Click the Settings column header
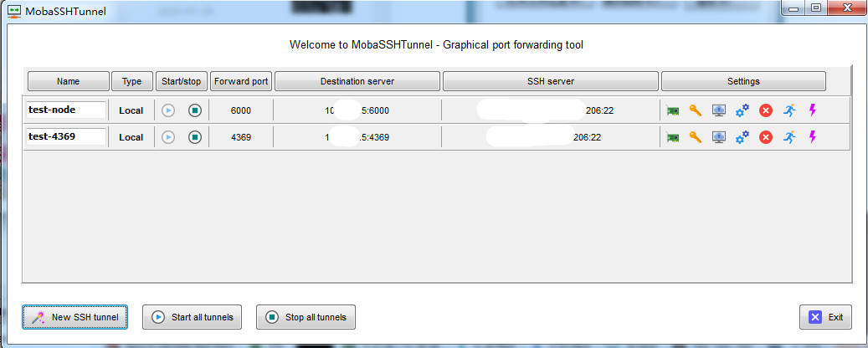This screenshot has width=868, height=348. click(x=743, y=81)
